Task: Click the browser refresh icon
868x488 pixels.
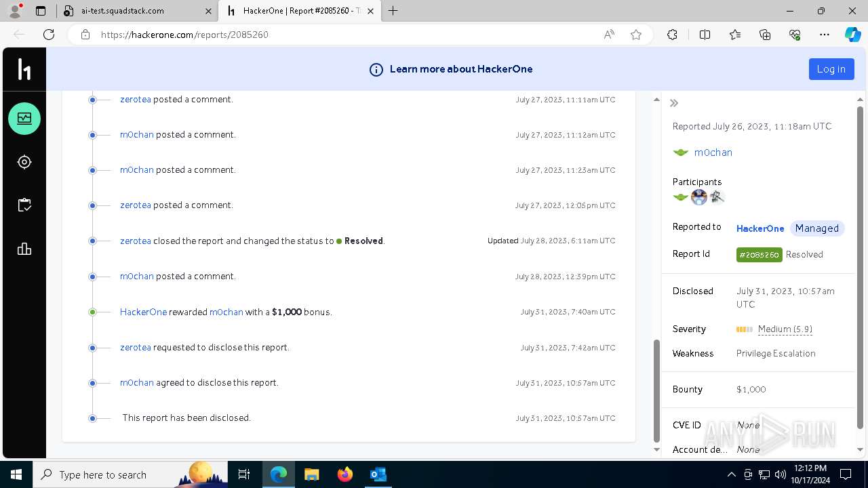Action: pos(49,35)
